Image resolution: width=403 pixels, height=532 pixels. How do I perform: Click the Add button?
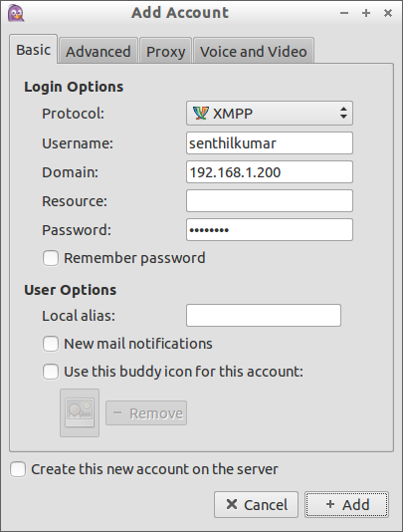tap(346, 504)
